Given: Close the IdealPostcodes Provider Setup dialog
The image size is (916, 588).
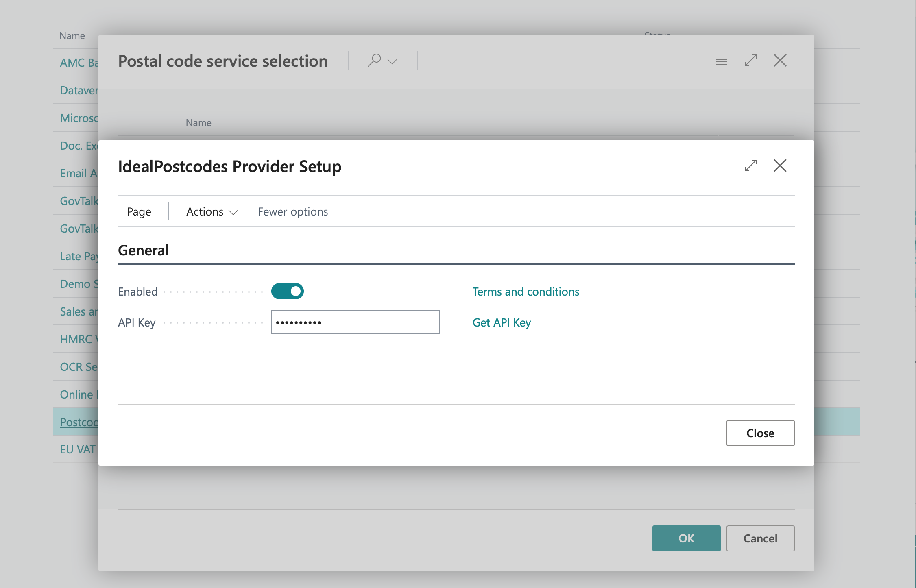Looking at the screenshot, I should click(780, 166).
